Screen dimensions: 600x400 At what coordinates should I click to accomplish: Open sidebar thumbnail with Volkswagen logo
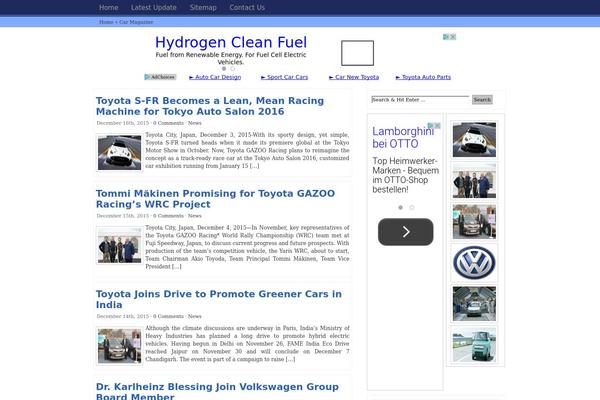[x=474, y=263]
